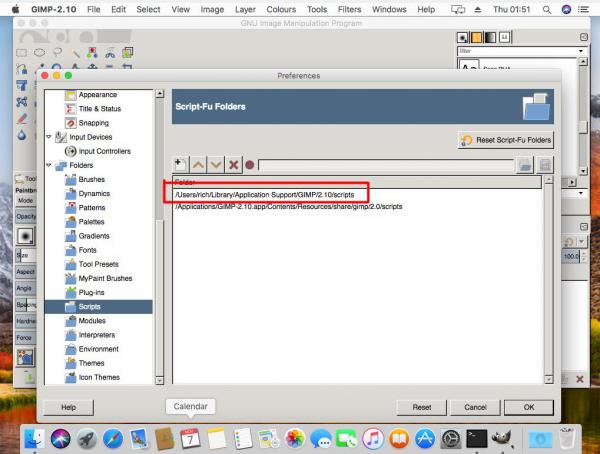Image resolution: width=600 pixels, height=454 pixels.
Task: Click the Cancel button
Action: point(475,407)
